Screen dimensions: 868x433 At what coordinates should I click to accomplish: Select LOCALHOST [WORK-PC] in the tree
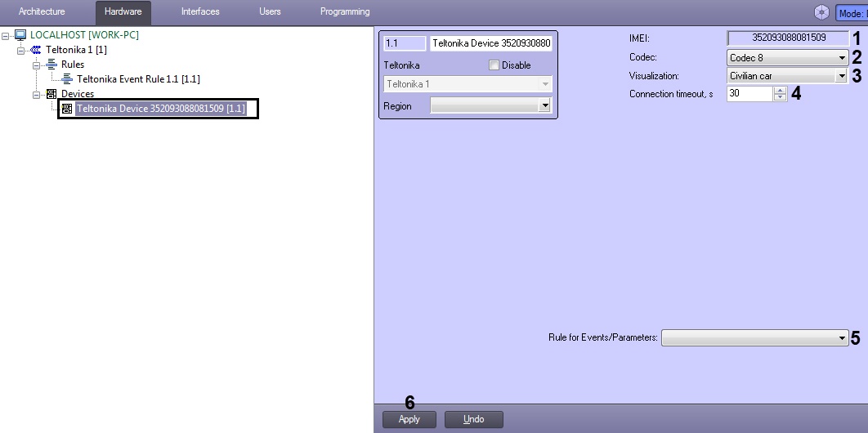coord(84,35)
